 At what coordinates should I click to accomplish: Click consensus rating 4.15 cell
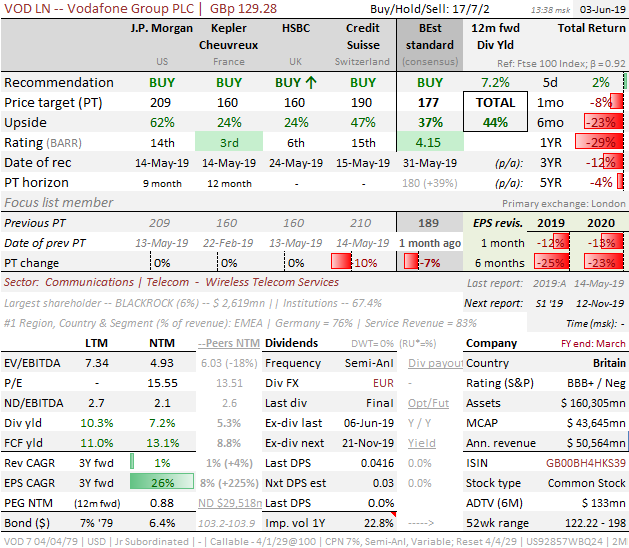click(430, 142)
